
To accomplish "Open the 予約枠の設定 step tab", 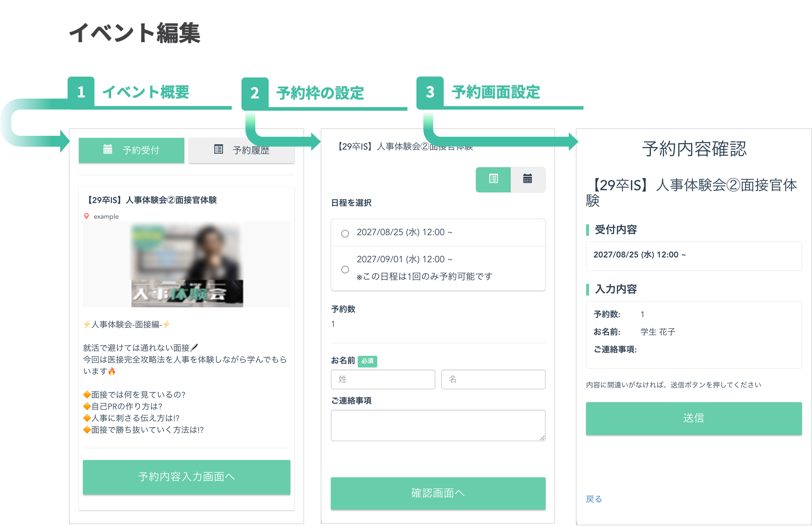I will pos(320,93).
